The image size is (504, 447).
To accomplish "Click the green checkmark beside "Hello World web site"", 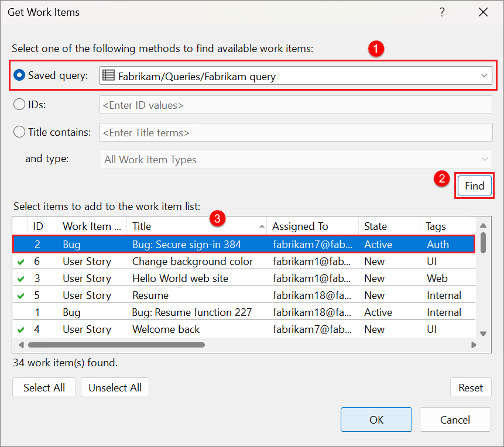I will (x=21, y=278).
